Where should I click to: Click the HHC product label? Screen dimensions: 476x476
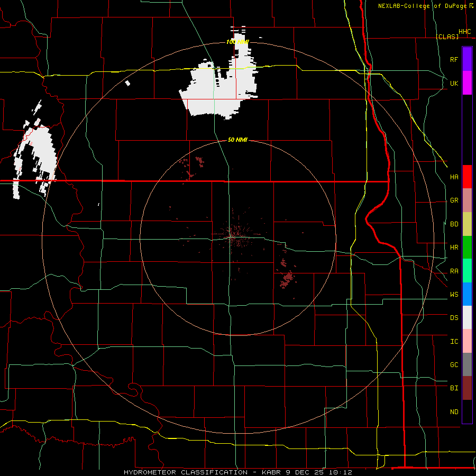(x=465, y=32)
